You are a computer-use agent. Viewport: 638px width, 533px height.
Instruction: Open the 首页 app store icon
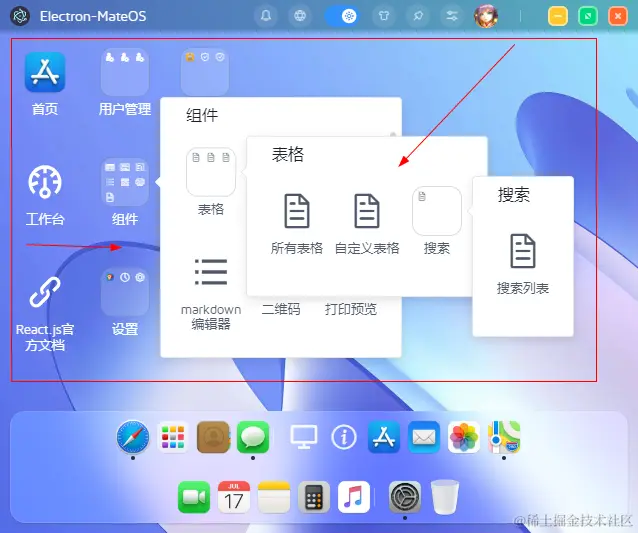[x=45, y=72]
